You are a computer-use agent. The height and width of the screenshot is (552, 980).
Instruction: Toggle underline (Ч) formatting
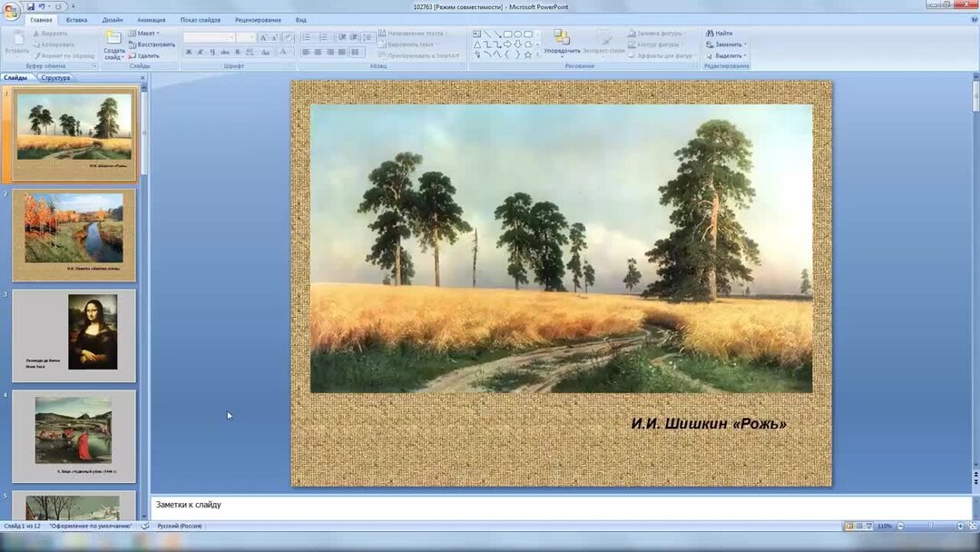(212, 53)
